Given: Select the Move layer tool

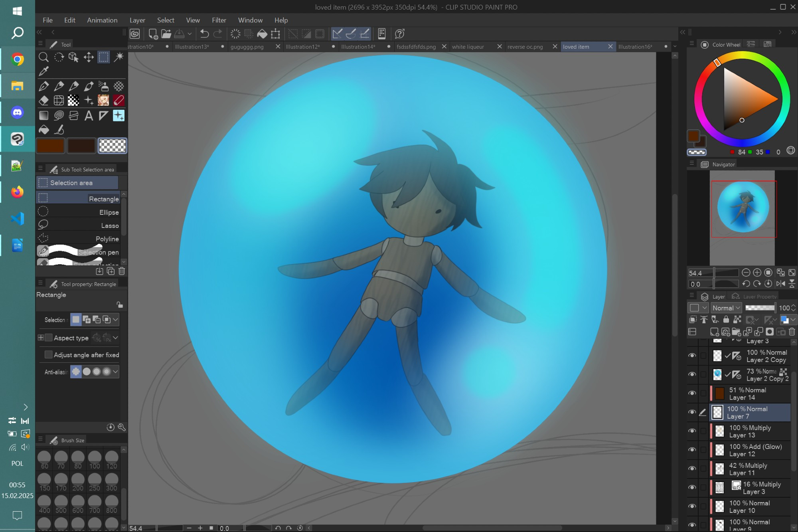Looking at the screenshot, I should (89, 57).
